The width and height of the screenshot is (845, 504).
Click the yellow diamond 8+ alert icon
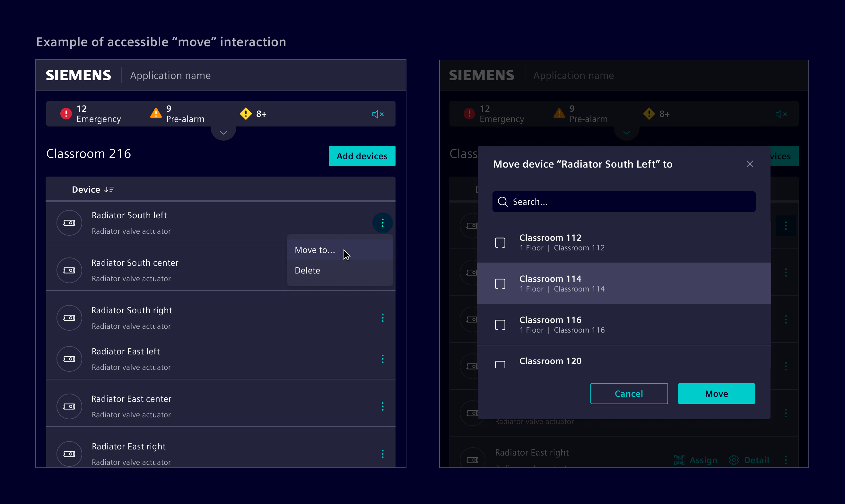(246, 114)
